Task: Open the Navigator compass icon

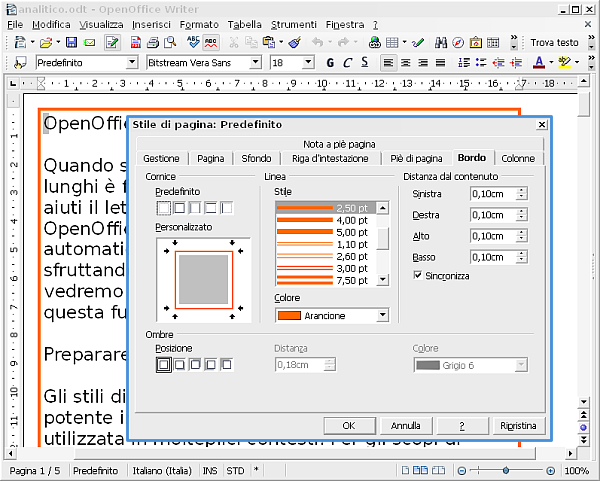Action: (458, 42)
